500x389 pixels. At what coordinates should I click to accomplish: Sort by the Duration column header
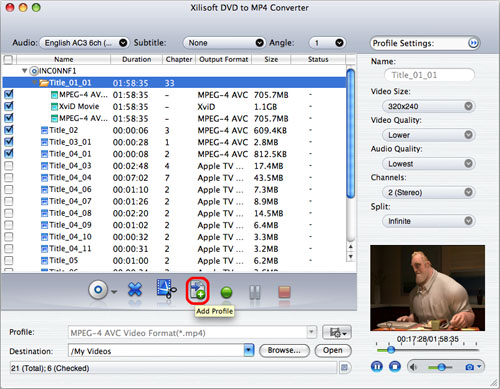pyautogui.click(x=136, y=59)
